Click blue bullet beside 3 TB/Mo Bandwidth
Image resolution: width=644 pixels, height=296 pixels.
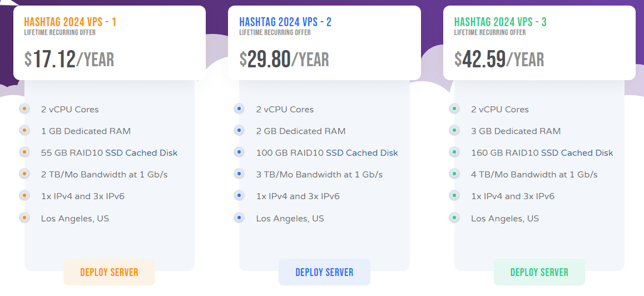click(239, 174)
